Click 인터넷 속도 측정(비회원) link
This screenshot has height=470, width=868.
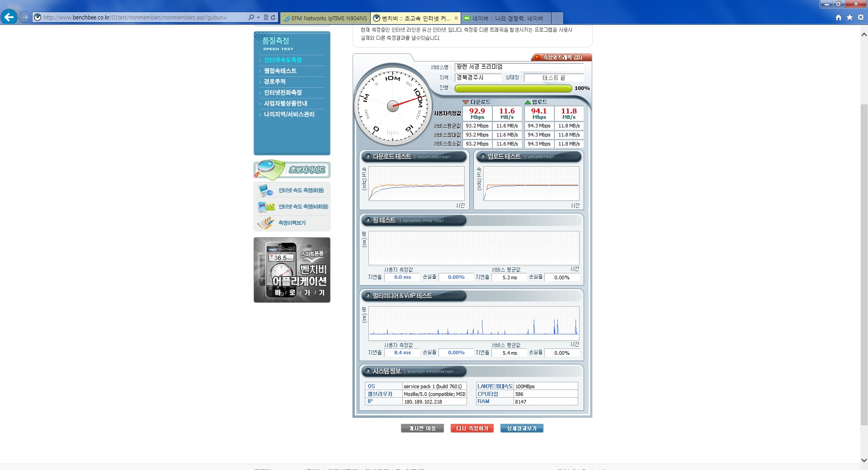click(x=303, y=207)
